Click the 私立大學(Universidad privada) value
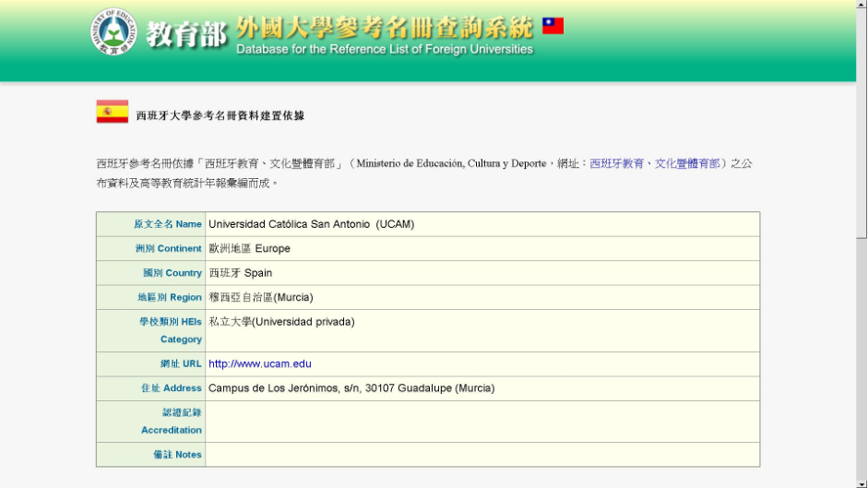 pos(281,322)
